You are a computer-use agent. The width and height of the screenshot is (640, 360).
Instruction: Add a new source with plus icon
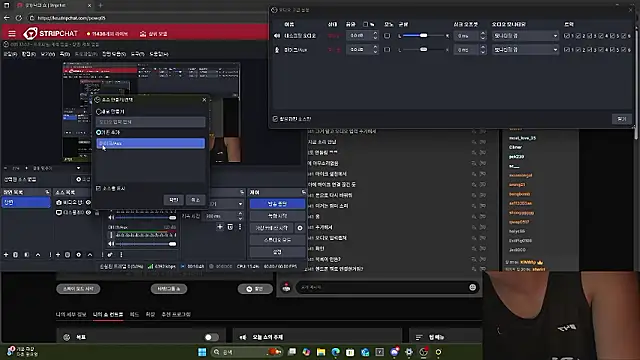pos(58,255)
